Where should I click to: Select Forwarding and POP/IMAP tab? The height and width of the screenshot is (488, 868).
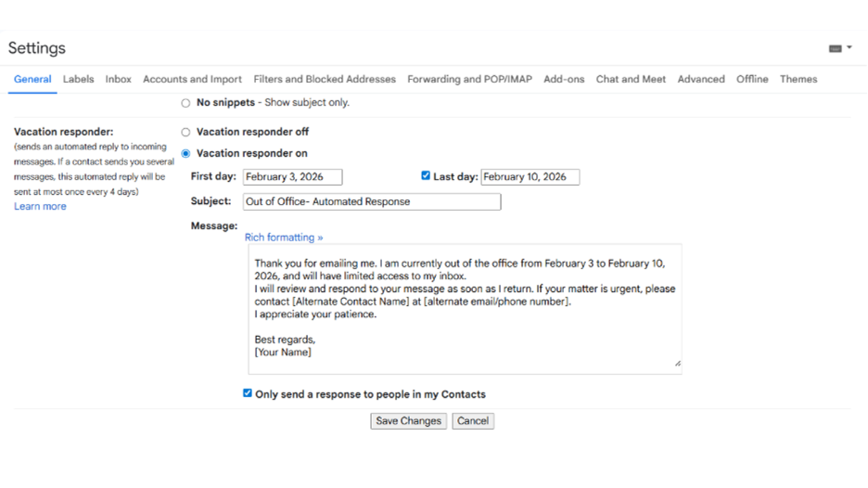(469, 80)
